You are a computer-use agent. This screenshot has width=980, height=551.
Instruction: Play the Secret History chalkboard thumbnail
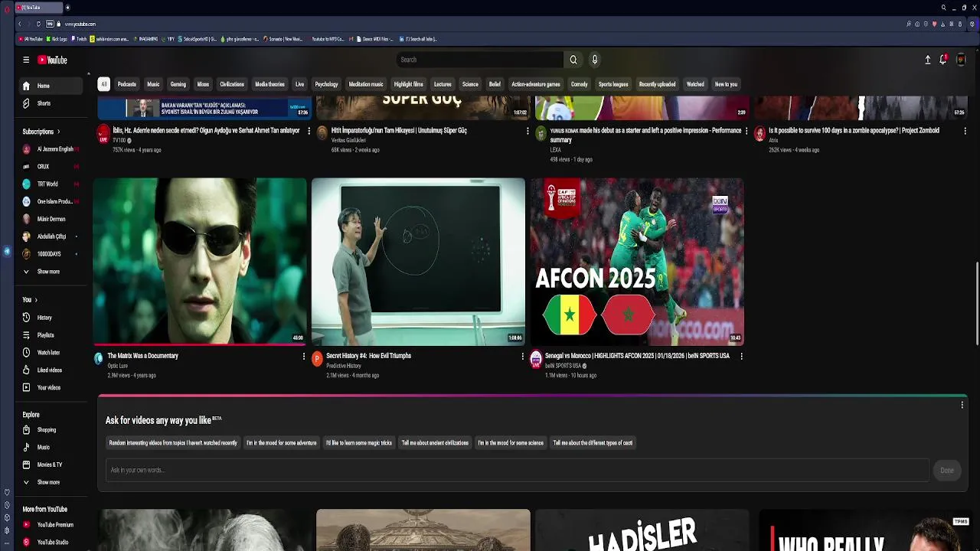[x=418, y=262]
